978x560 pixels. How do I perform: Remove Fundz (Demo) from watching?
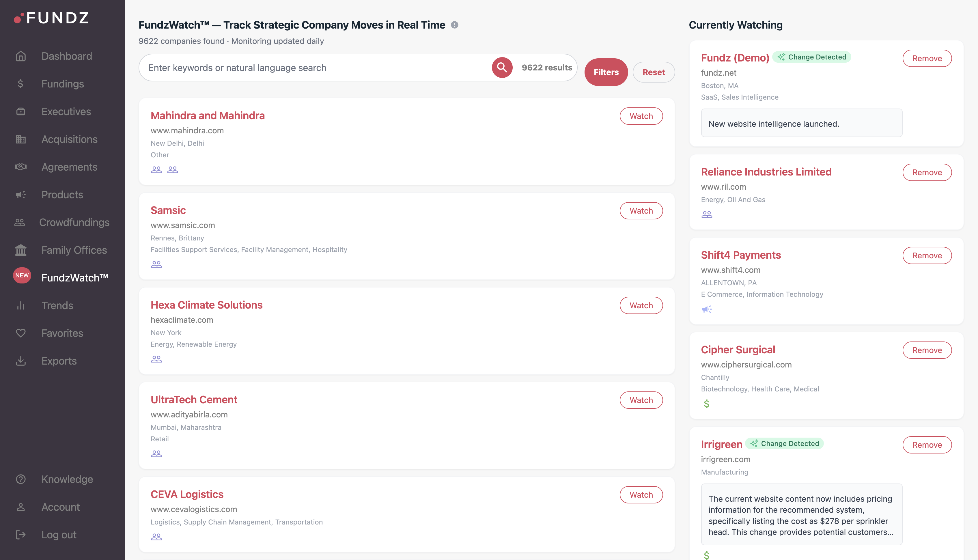[927, 58]
